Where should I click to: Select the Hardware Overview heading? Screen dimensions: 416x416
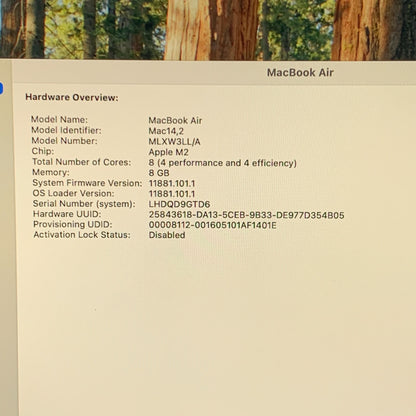click(x=72, y=97)
